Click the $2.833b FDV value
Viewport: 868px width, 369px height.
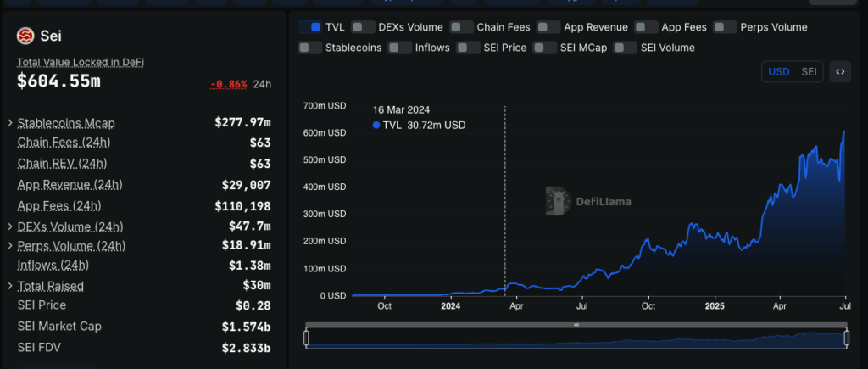click(x=247, y=348)
